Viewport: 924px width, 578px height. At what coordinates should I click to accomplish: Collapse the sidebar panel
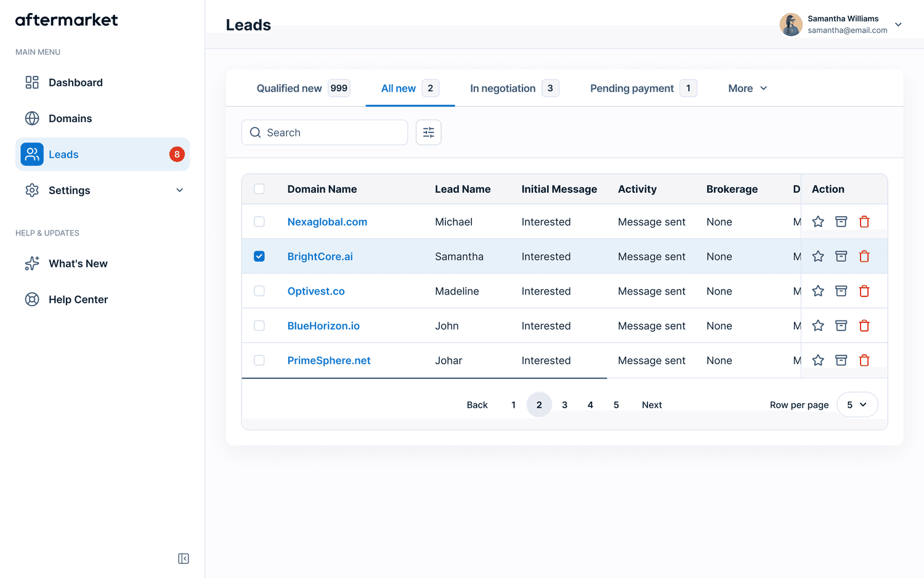point(184,558)
